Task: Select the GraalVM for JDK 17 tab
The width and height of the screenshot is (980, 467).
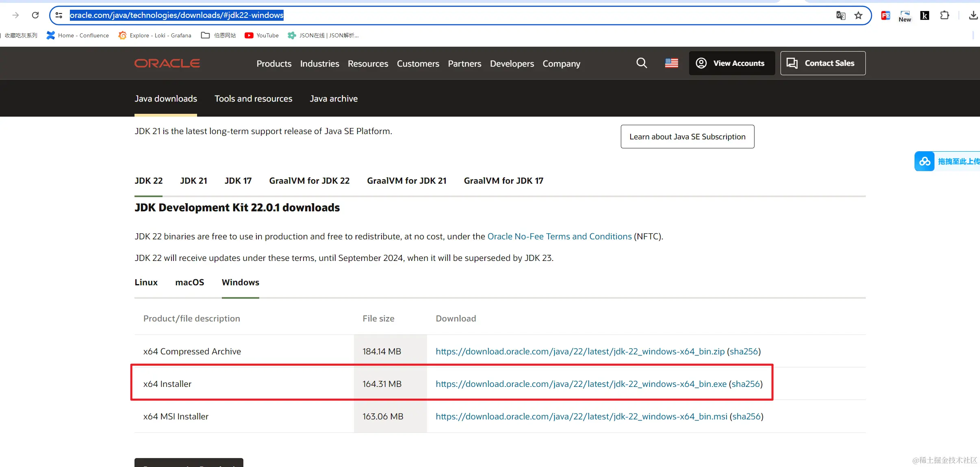Action: coord(503,181)
